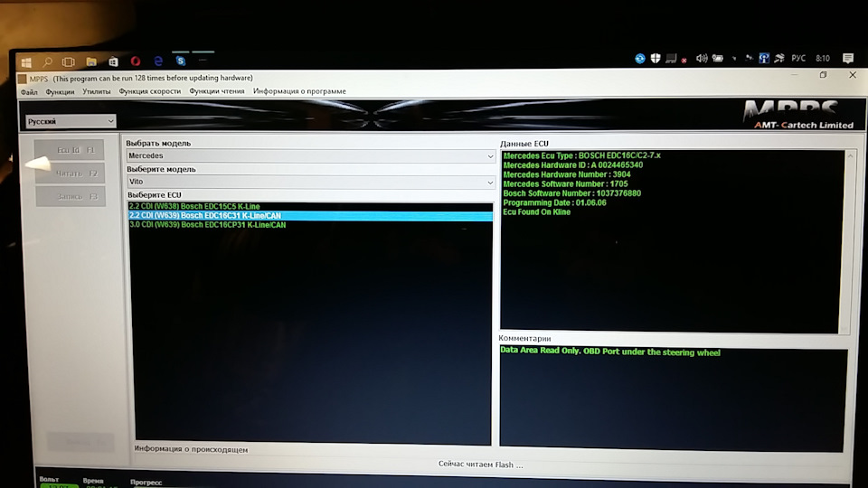The height and width of the screenshot is (488, 868).
Task: Open the volume speaker tray icon
Action: [702, 58]
